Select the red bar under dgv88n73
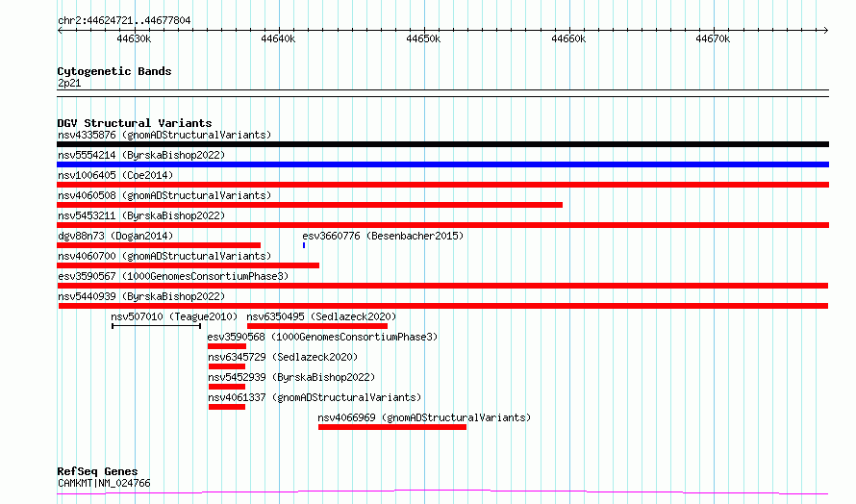856x504 pixels. pyautogui.click(x=159, y=245)
